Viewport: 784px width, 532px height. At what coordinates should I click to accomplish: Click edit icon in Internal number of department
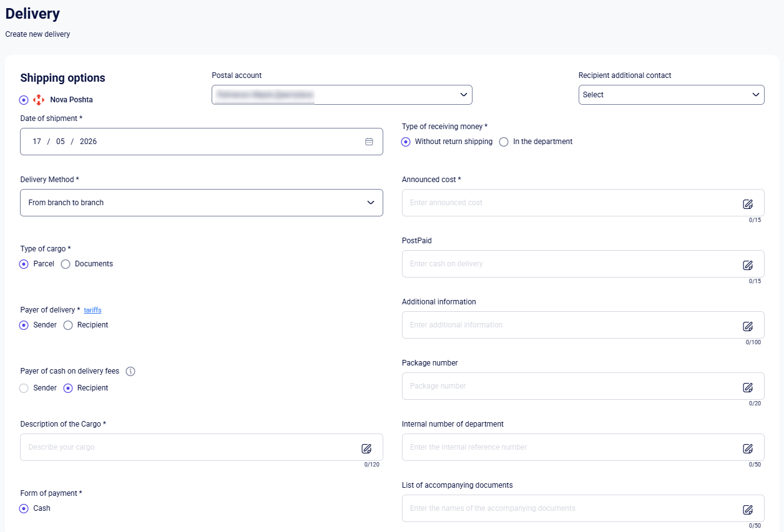748,448
